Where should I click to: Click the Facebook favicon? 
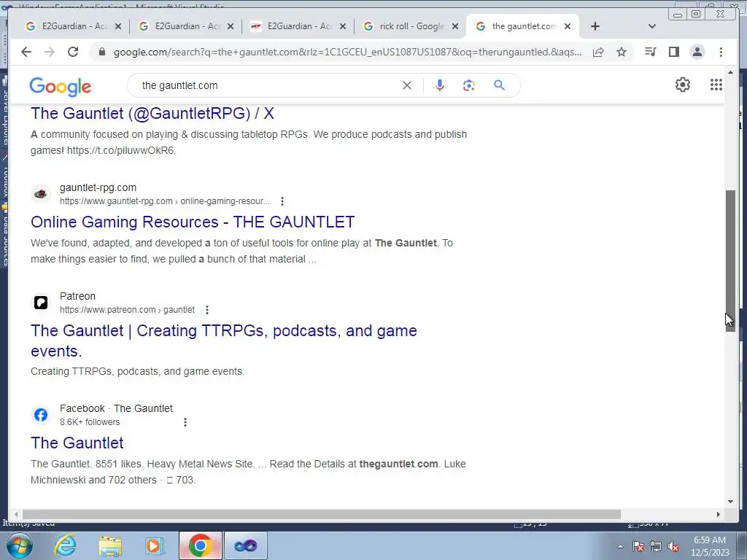click(41, 415)
